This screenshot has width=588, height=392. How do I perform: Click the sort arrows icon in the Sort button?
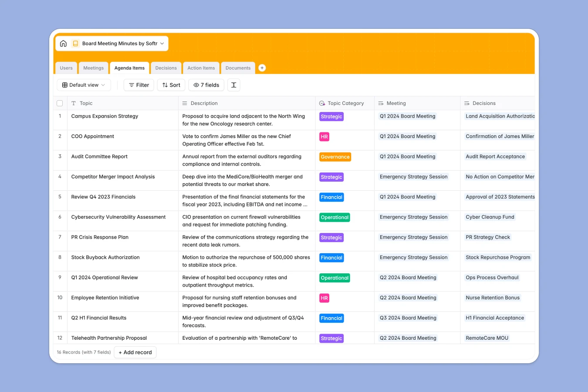click(165, 85)
